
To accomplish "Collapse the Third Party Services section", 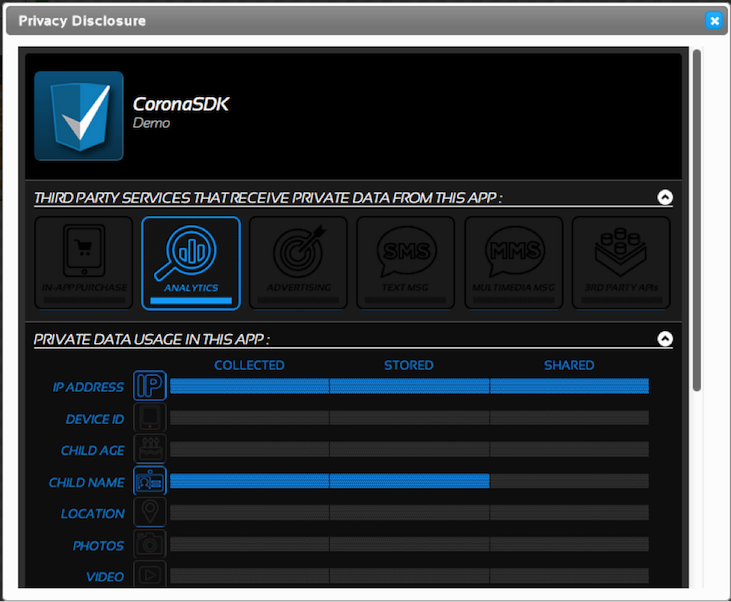I will [665, 198].
